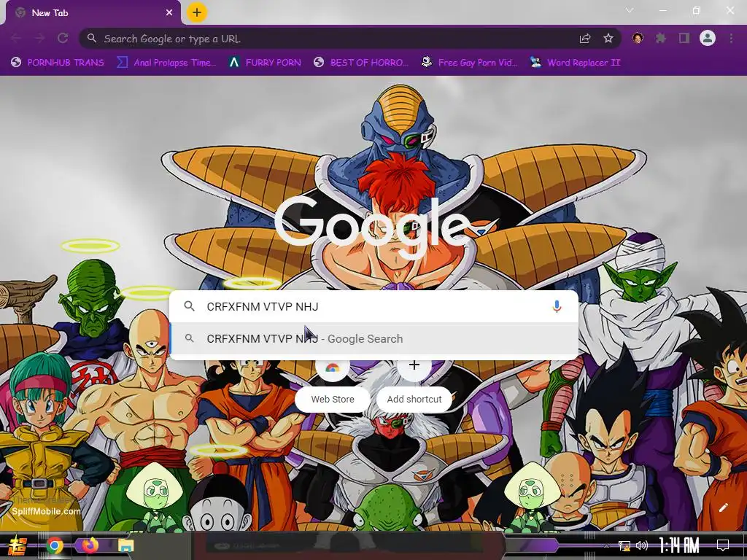Image resolution: width=747 pixels, height=560 pixels.
Task: Open volume control tray icon
Action: coord(642,545)
